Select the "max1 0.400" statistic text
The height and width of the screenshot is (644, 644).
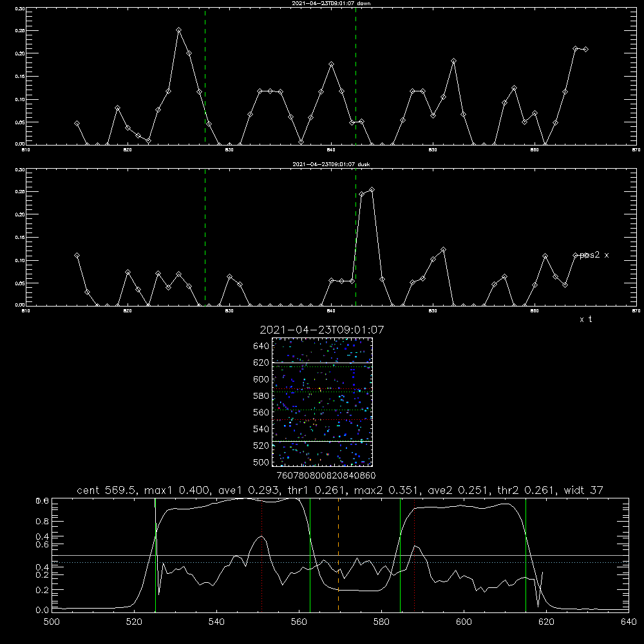point(176,490)
